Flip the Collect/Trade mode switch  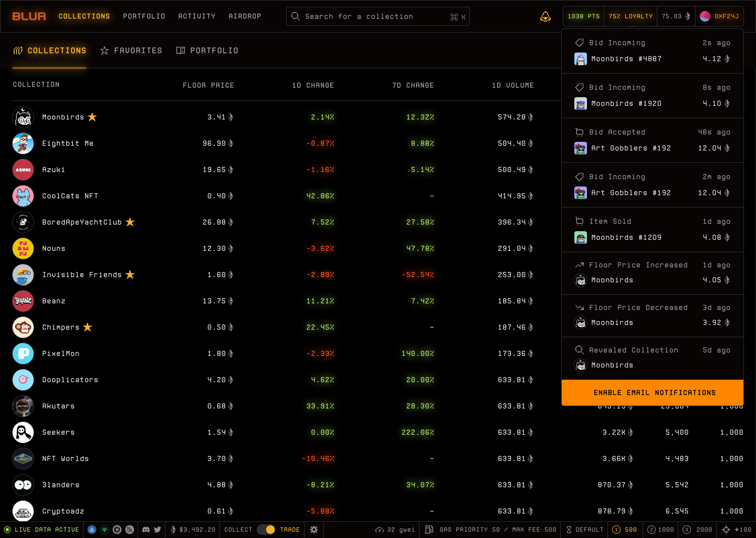(x=266, y=529)
